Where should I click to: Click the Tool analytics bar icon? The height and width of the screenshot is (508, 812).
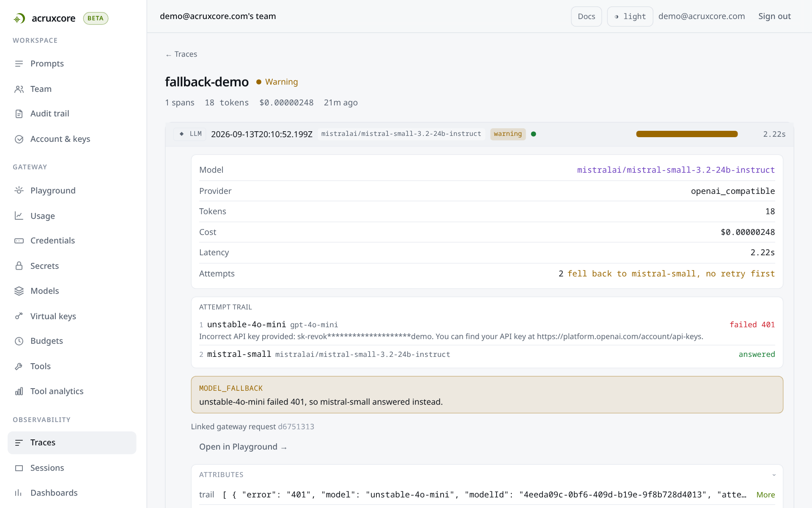[19, 391]
